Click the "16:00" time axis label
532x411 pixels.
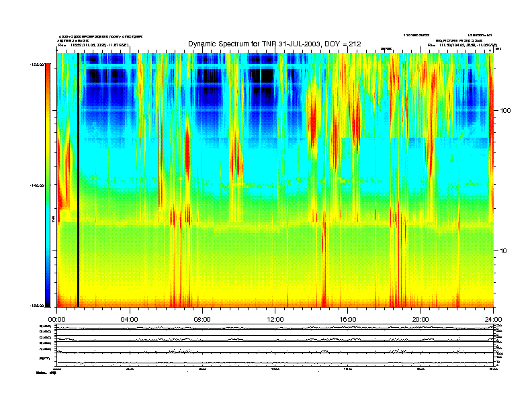348,320
